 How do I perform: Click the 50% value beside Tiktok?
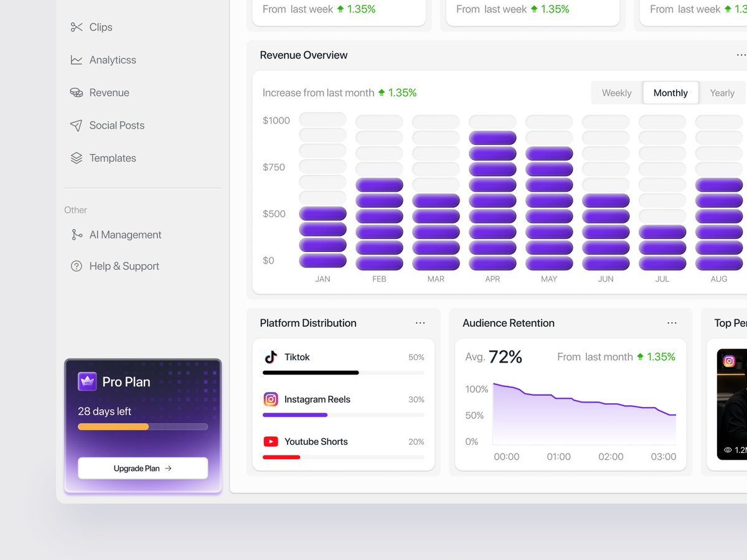coord(416,357)
